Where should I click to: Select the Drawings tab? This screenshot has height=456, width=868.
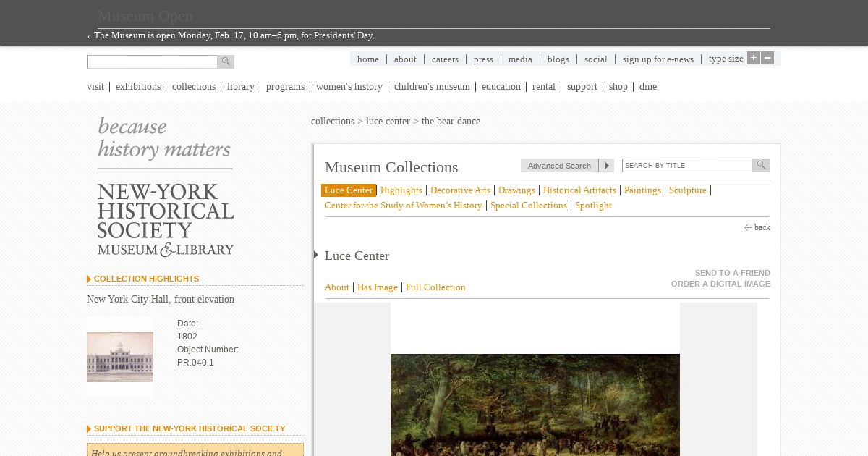pyautogui.click(x=516, y=190)
